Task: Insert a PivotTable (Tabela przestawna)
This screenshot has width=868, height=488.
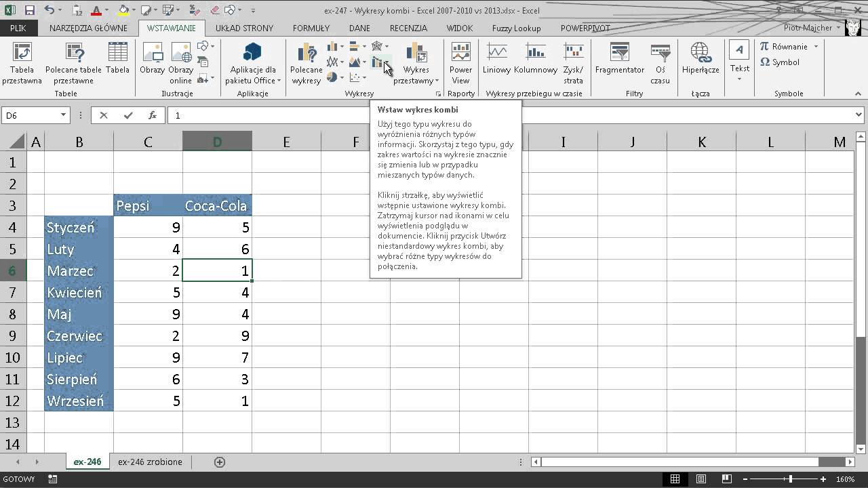Action: point(22,64)
